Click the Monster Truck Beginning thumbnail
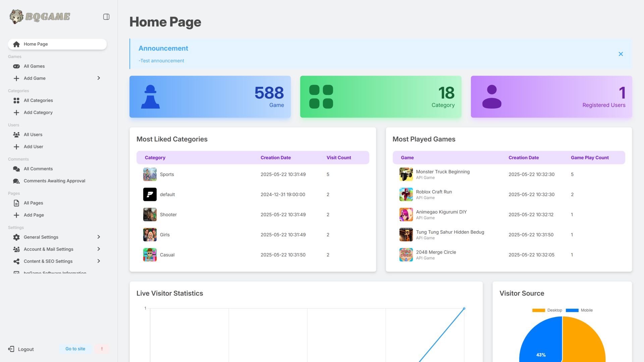The width and height of the screenshot is (644, 362). (x=406, y=174)
